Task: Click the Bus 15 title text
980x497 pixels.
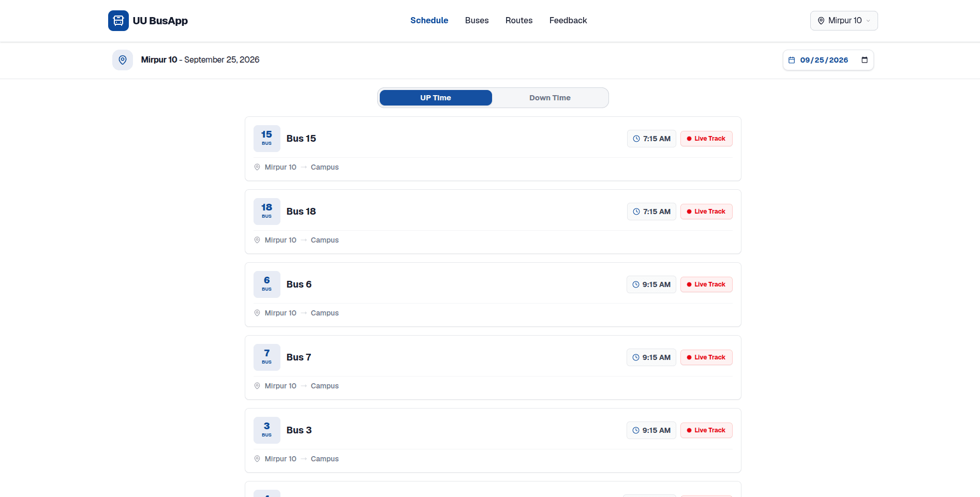Action: 301,139
